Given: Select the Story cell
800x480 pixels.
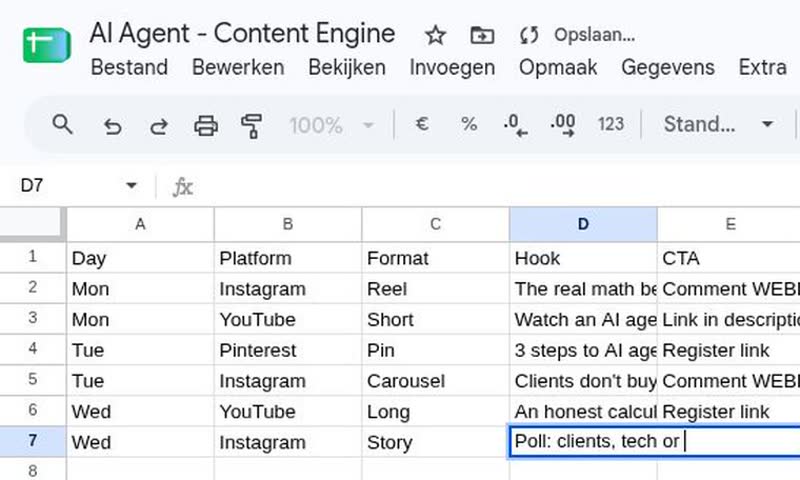Looking at the screenshot, I should (x=435, y=442).
